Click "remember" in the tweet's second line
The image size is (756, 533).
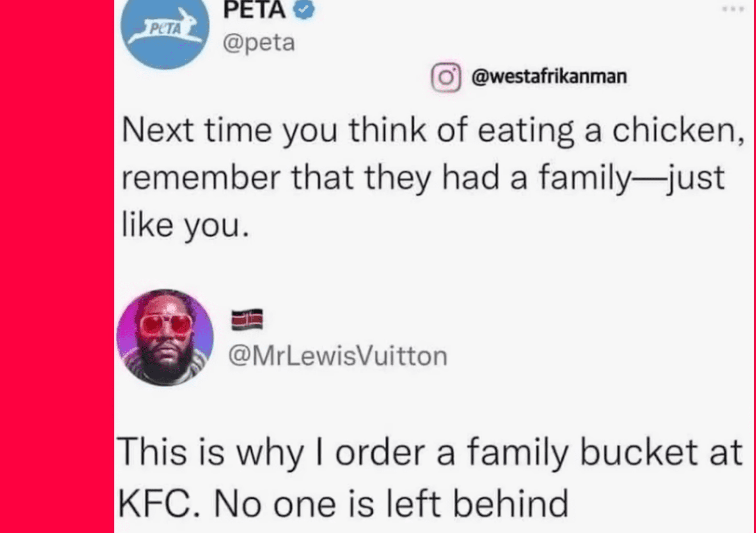201,178
